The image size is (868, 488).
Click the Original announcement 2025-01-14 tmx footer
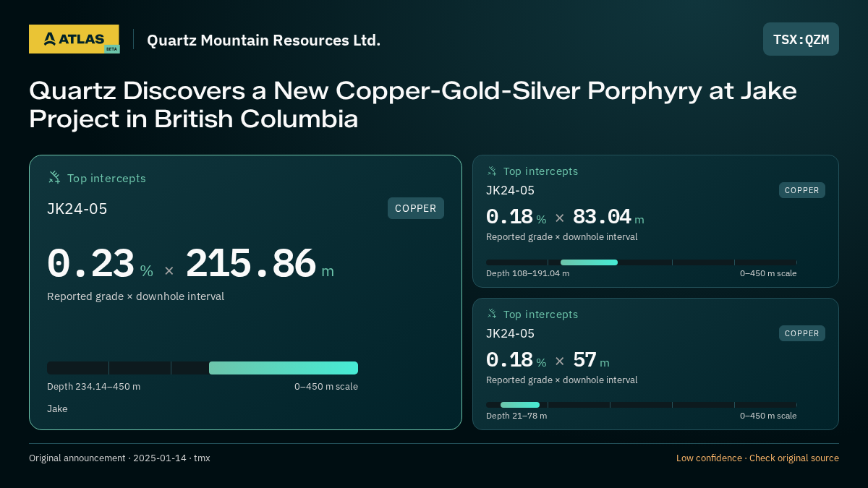click(119, 458)
